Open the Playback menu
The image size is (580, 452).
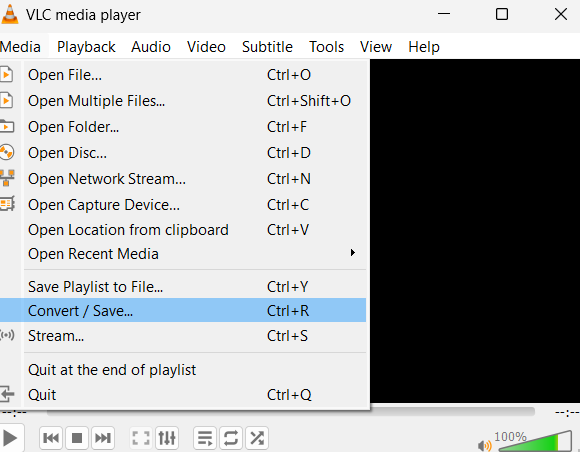click(86, 47)
